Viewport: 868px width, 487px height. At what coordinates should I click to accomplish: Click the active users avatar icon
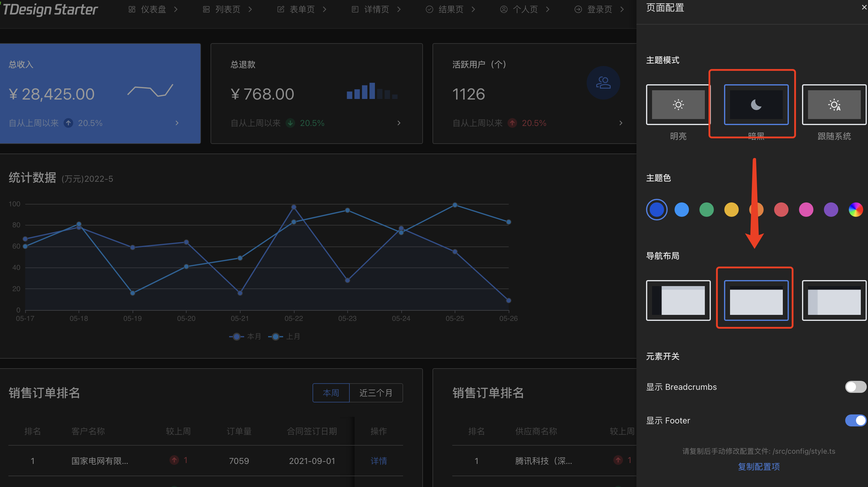(603, 82)
